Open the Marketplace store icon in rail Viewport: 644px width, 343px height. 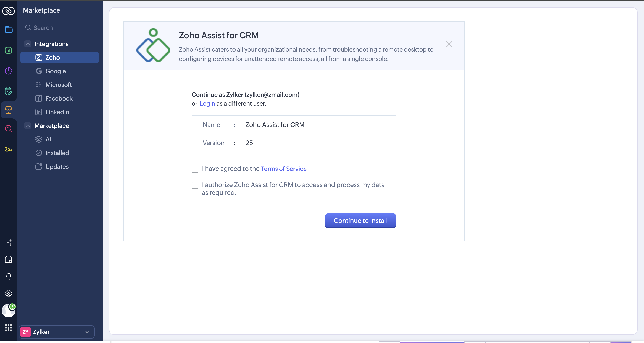9,110
